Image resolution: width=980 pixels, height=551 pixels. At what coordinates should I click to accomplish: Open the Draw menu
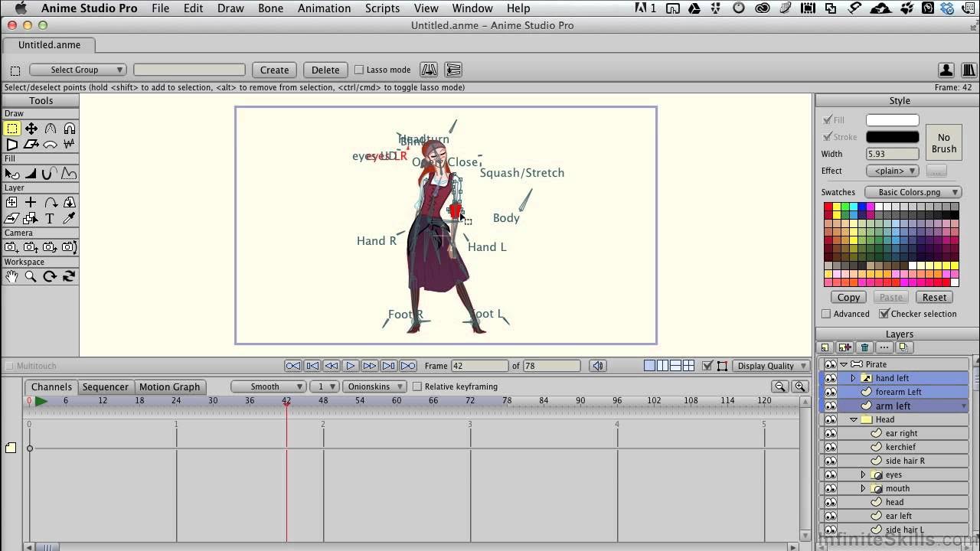click(230, 8)
